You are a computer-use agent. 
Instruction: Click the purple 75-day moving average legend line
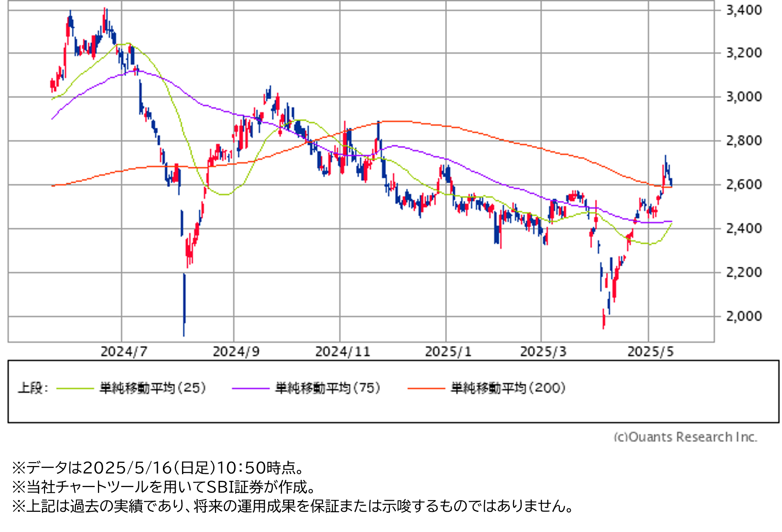coord(250,388)
